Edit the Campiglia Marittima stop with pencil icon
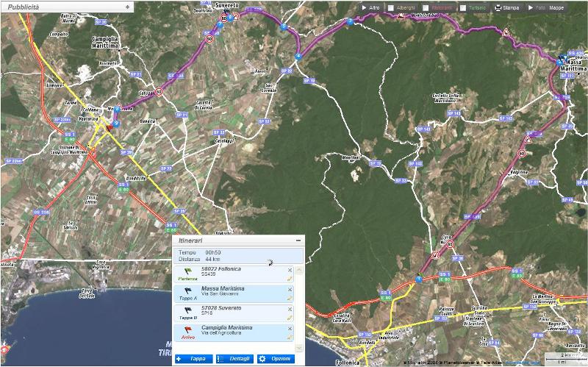Image resolution: width=588 pixels, height=367 pixels. [290, 338]
